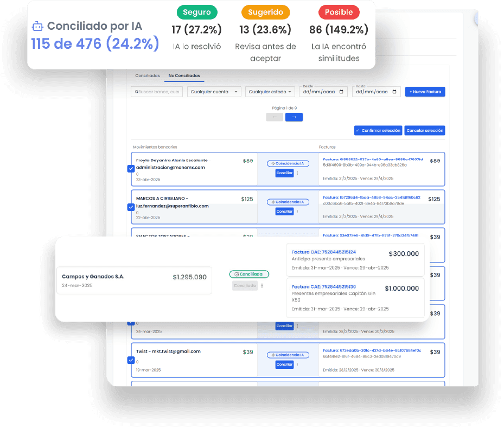Open three-dot menu beside greyed Conciliada
Viewport: 504px width, 428px height.
pyautogui.click(x=262, y=285)
